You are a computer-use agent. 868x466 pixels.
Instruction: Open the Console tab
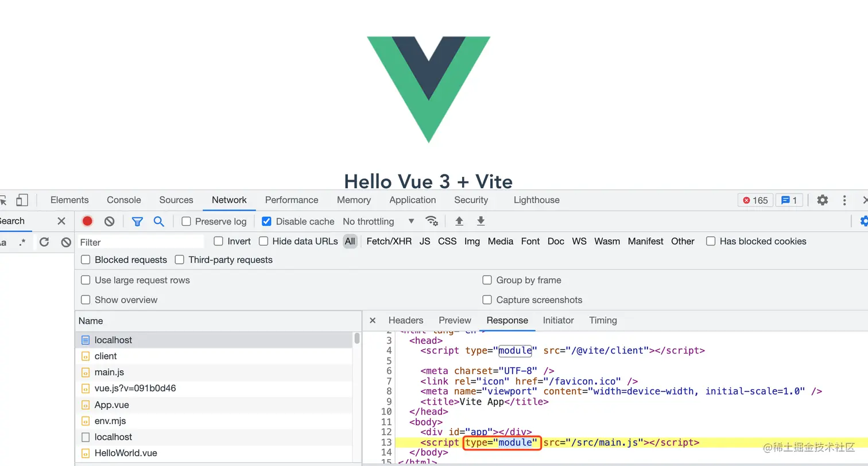pos(124,200)
